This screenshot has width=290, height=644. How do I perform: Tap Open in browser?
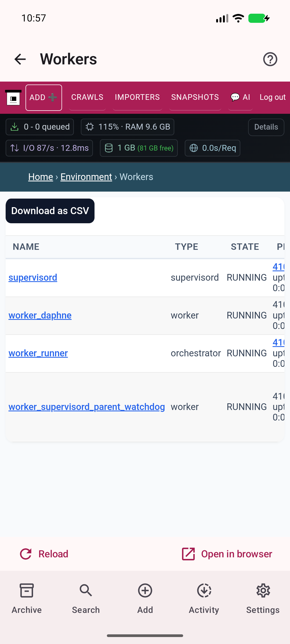(227, 554)
